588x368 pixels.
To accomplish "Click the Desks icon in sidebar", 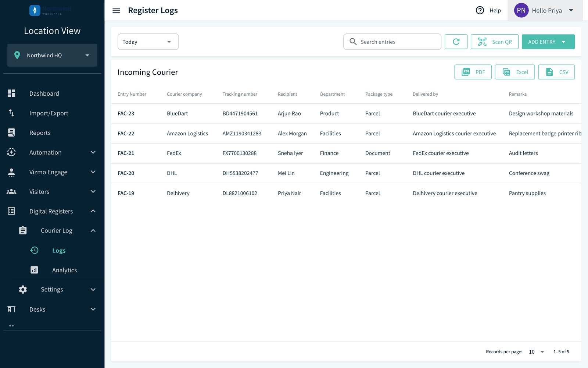I will click(x=11, y=309).
